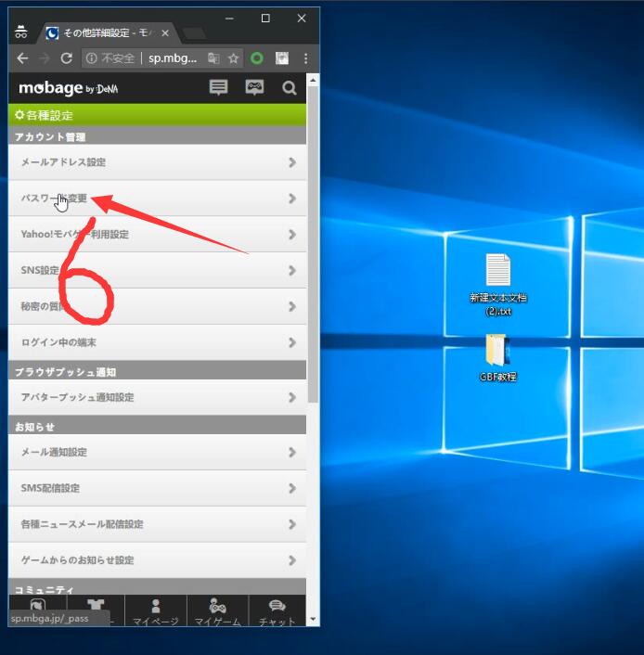Select 新建文本文档 (2).txt desktop file
Viewport: 644px width, 655px height.
pos(497,285)
